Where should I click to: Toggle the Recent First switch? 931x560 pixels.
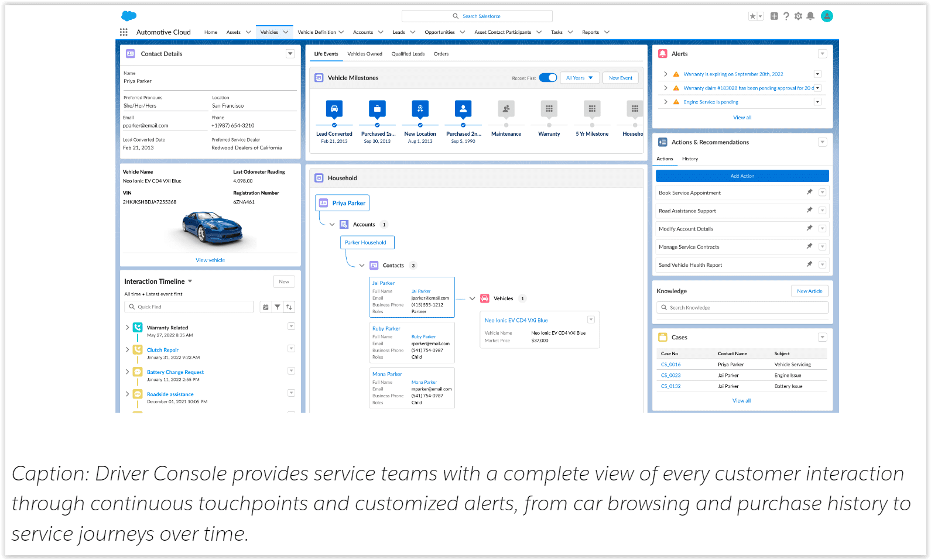548,78
